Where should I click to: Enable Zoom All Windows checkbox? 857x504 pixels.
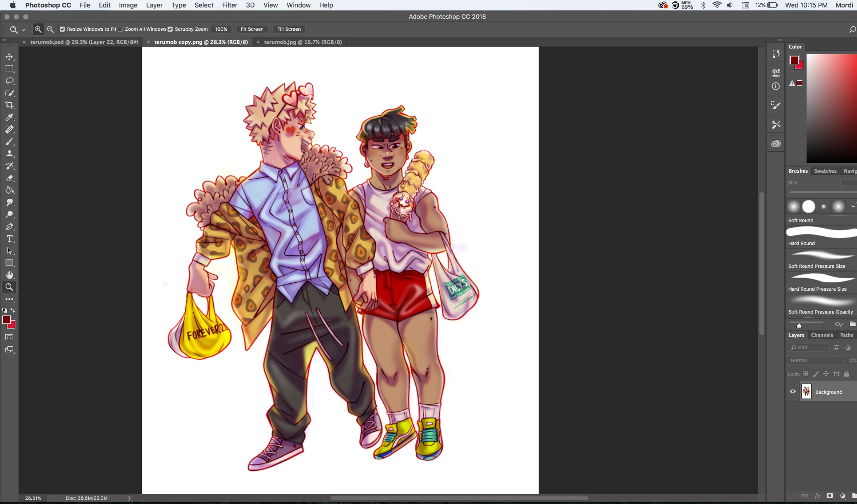120,29
